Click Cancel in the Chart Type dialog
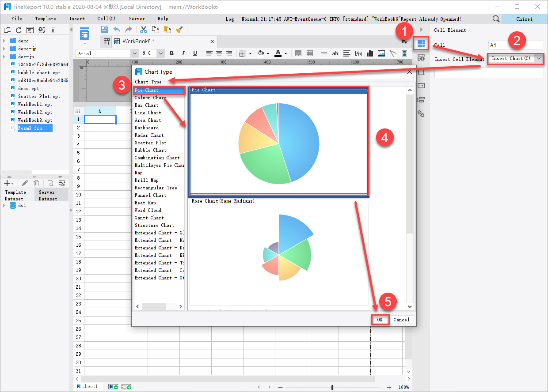The width and height of the screenshot is (548, 392). [x=401, y=319]
